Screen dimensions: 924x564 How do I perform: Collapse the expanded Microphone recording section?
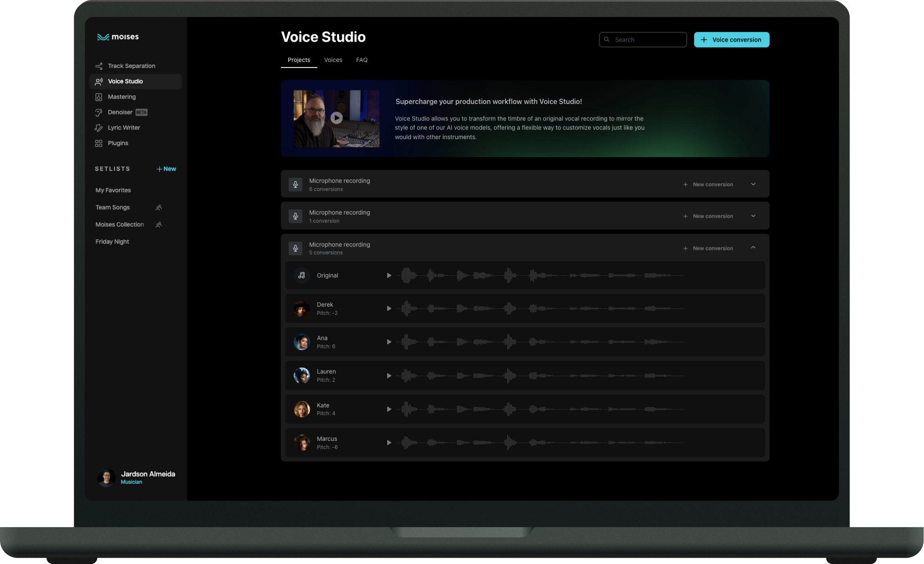tap(753, 247)
